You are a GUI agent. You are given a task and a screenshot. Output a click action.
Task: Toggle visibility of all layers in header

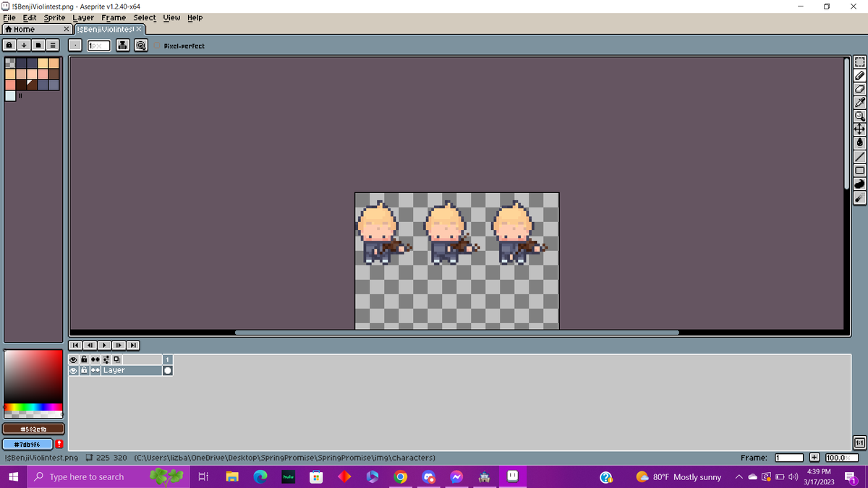click(74, 359)
